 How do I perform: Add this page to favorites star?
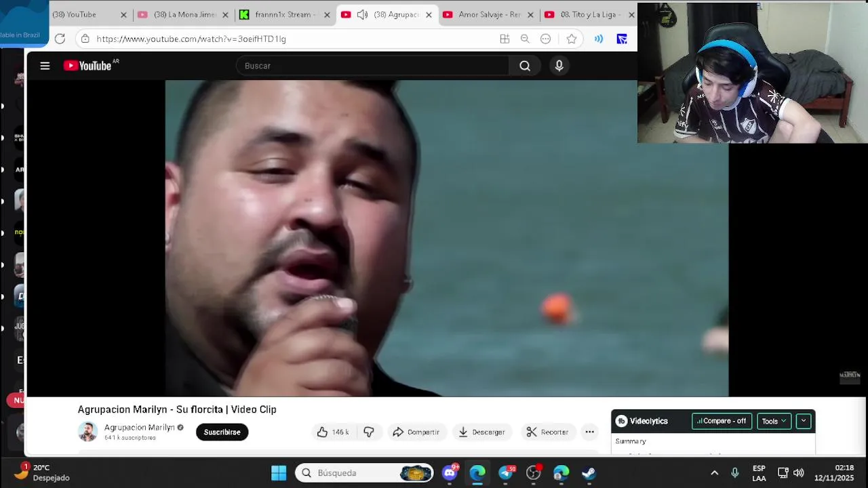pyautogui.click(x=572, y=39)
